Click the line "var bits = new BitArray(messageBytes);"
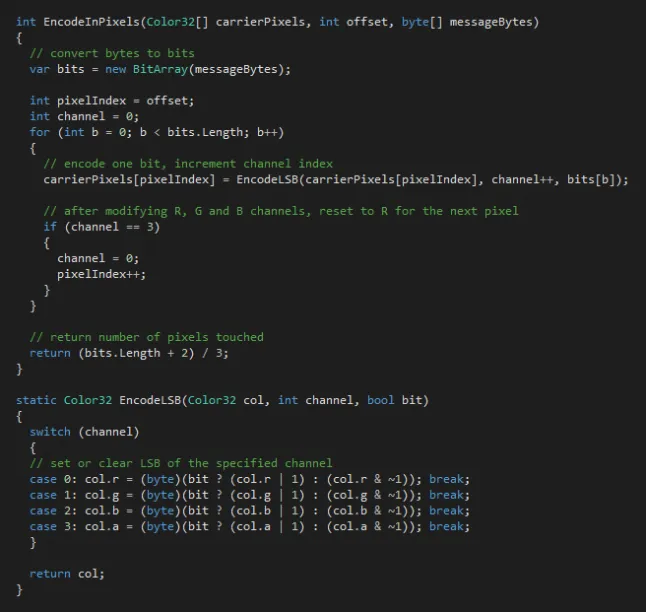The image size is (646, 612). pyautogui.click(x=160, y=69)
